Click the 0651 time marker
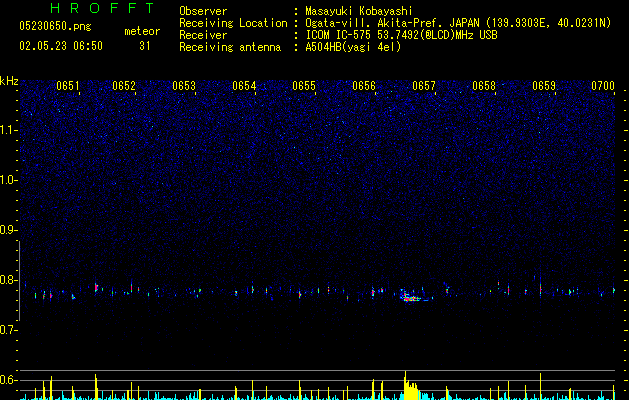This screenshot has height=400, width=629. point(68,86)
